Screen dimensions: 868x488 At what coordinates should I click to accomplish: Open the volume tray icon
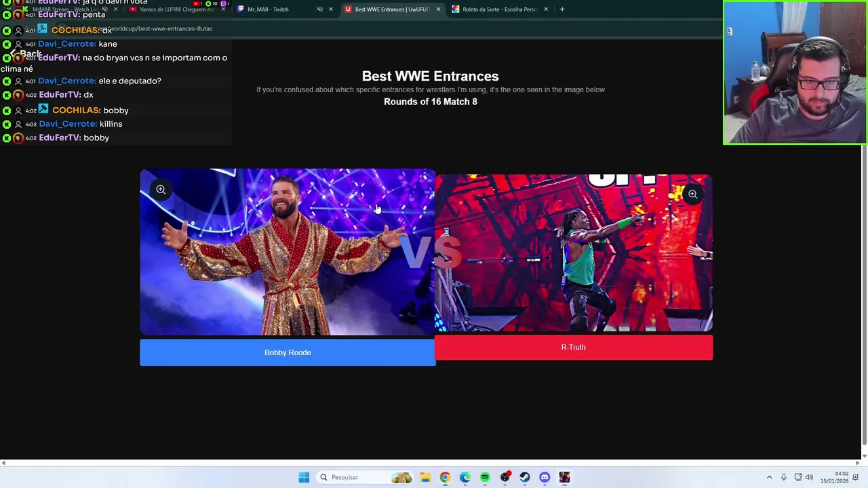pyautogui.click(x=809, y=477)
